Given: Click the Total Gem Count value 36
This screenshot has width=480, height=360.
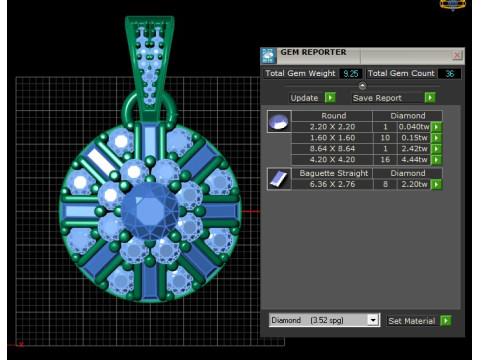Looking at the screenshot, I should 450,74.
